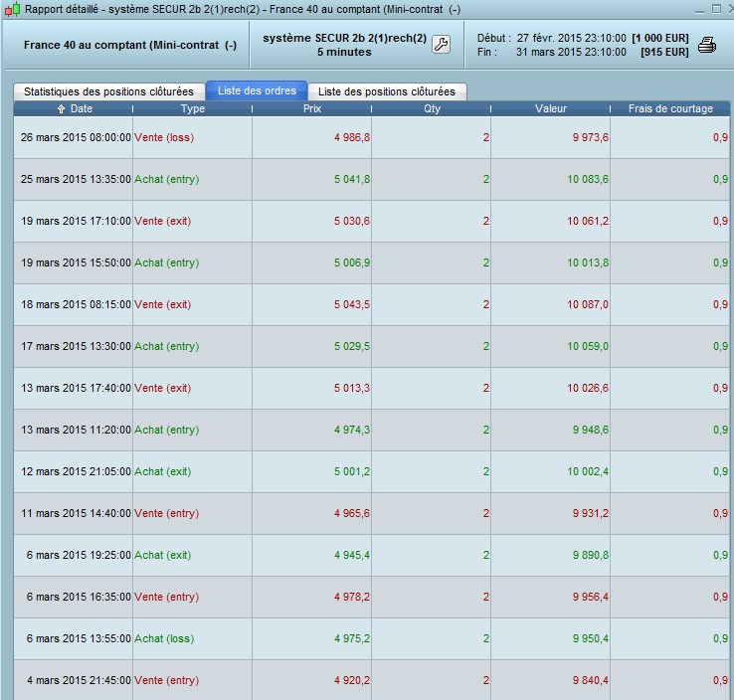
Task: Click date 11 mars 2015 14:40:00
Action: (76, 513)
